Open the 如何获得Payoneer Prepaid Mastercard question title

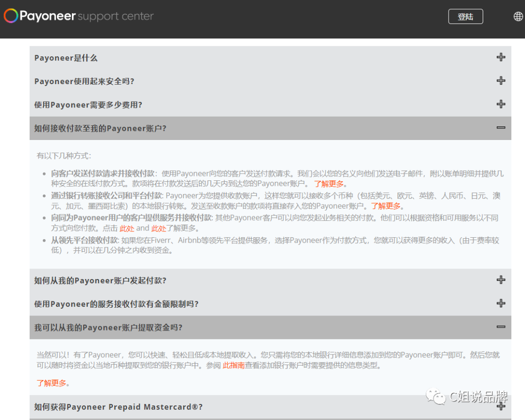(119, 407)
